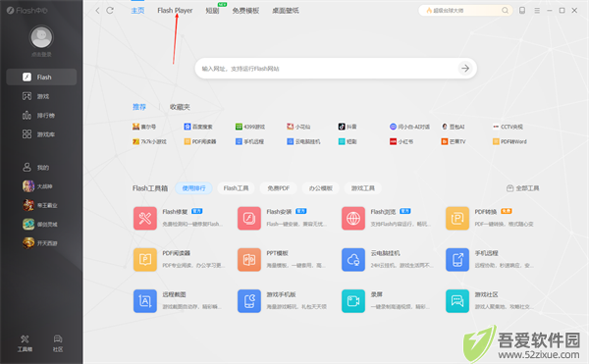The height and width of the screenshot is (364, 589).
Task: Click the phone icon in title bar
Action: (522, 11)
